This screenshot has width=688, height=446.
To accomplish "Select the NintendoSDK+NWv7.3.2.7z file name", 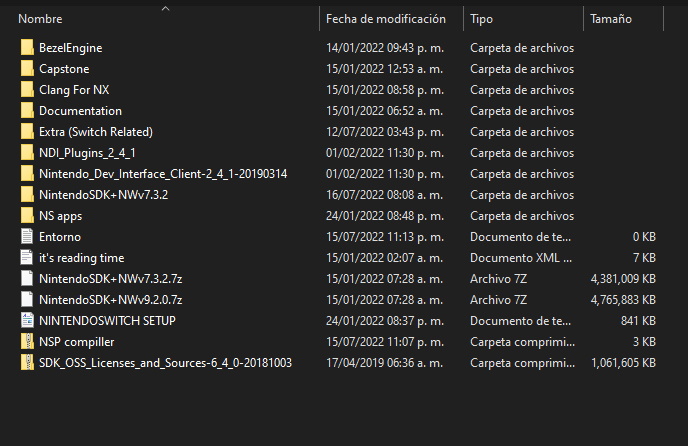I will 111,279.
